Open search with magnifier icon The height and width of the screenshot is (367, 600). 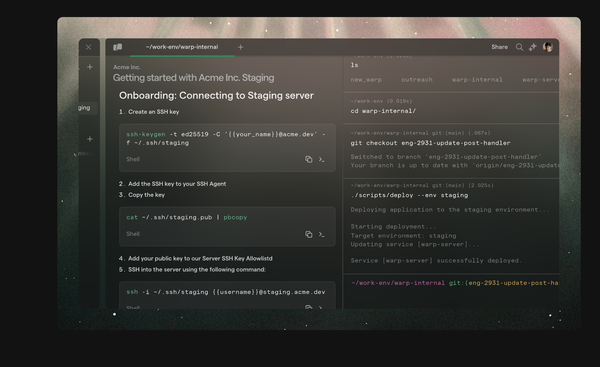(519, 47)
